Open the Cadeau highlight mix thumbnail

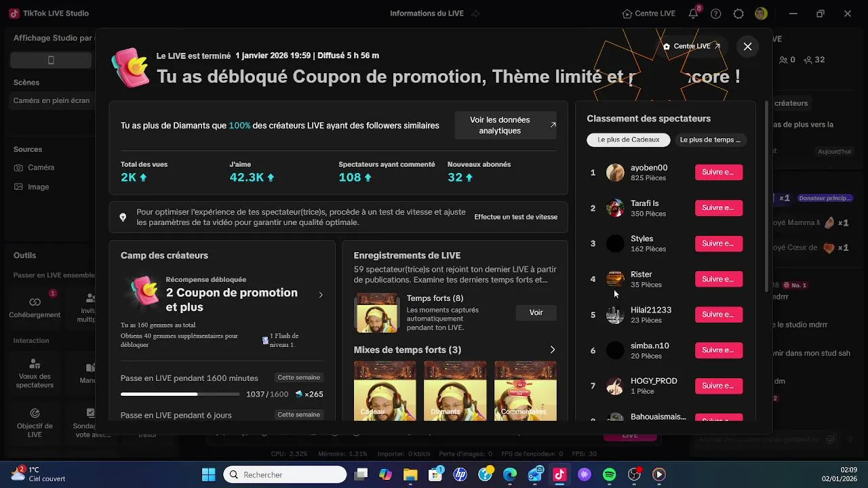pos(384,390)
